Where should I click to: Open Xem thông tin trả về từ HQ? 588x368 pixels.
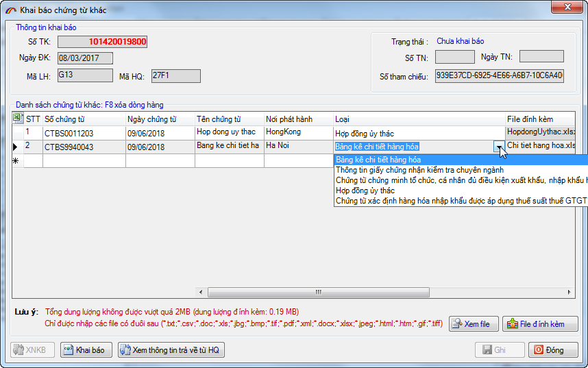(171, 350)
